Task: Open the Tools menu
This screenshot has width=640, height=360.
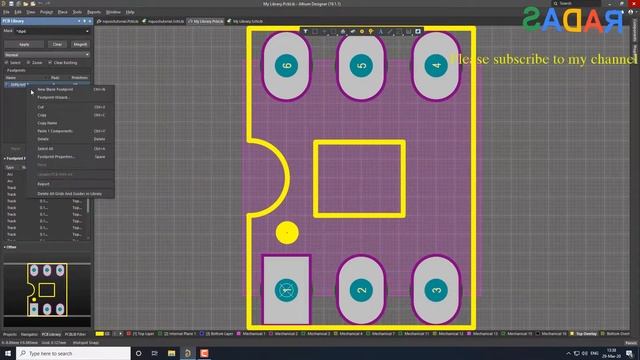Action: tap(77, 12)
